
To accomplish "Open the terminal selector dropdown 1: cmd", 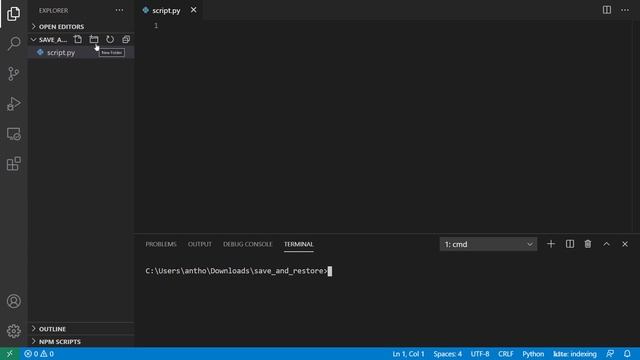I will pos(488,244).
